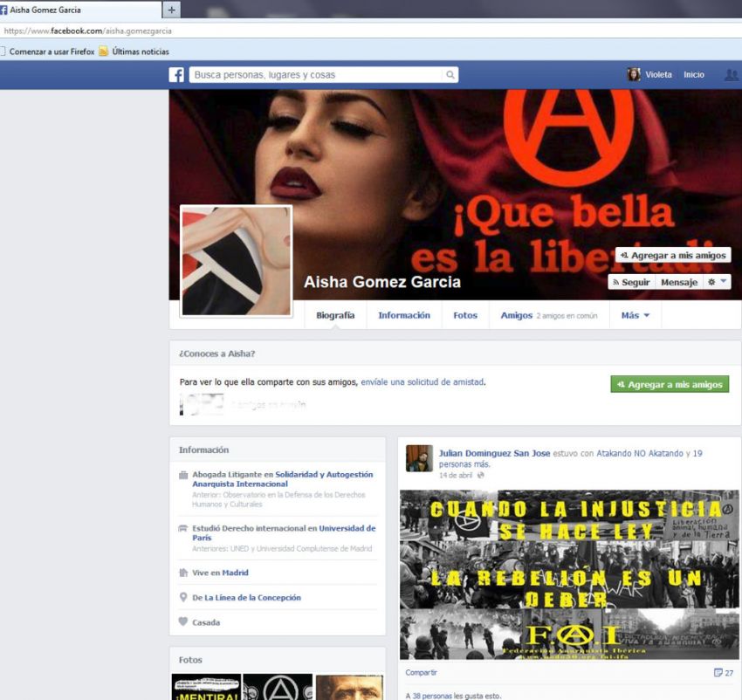Click Julian Dominguez San Jose's name
Screen dimensions: 742x700
click(494, 453)
